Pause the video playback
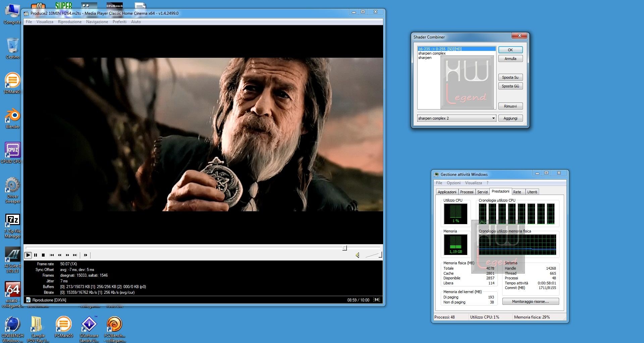 point(36,255)
